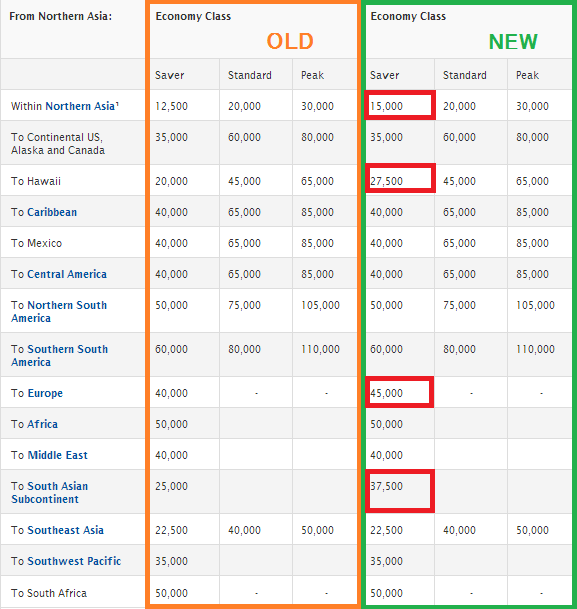Open the Caribbean region link
Image resolution: width=577 pixels, height=609 pixels.
click(x=52, y=212)
